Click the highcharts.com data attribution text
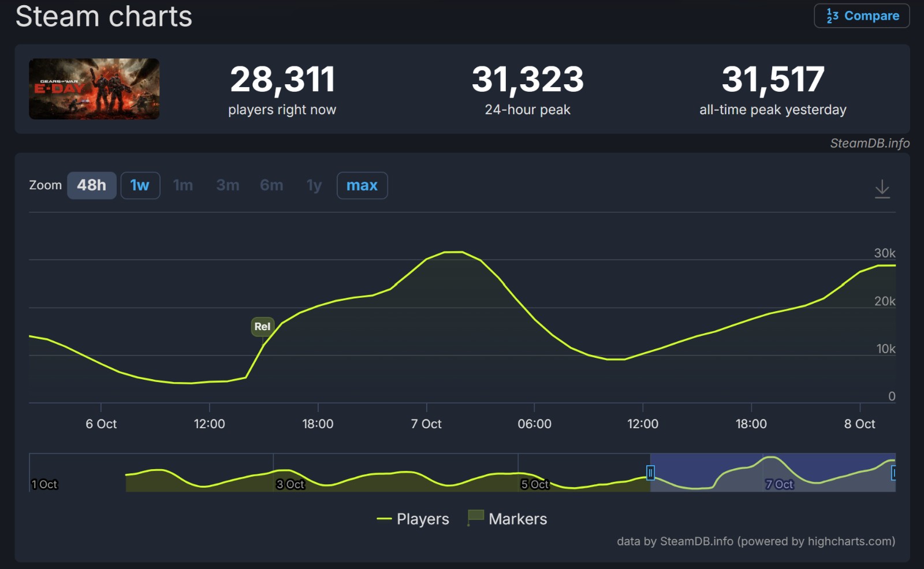This screenshot has width=924, height=569. pos(756,541)
